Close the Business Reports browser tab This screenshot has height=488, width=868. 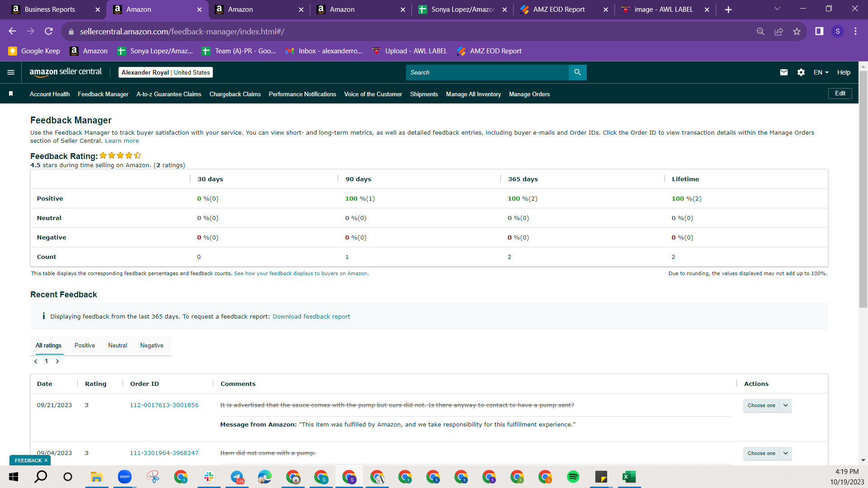point(98,9)
